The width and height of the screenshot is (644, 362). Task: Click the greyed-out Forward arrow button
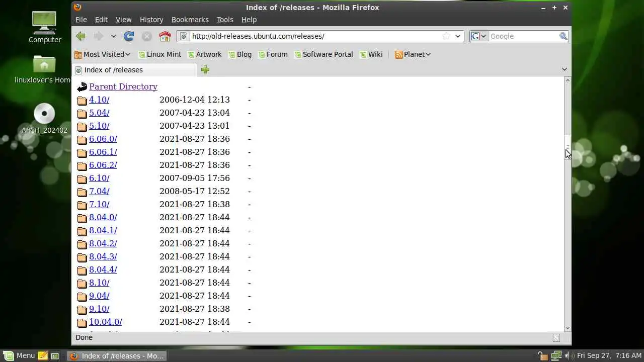pyautogui.click(x=99, y=36)
